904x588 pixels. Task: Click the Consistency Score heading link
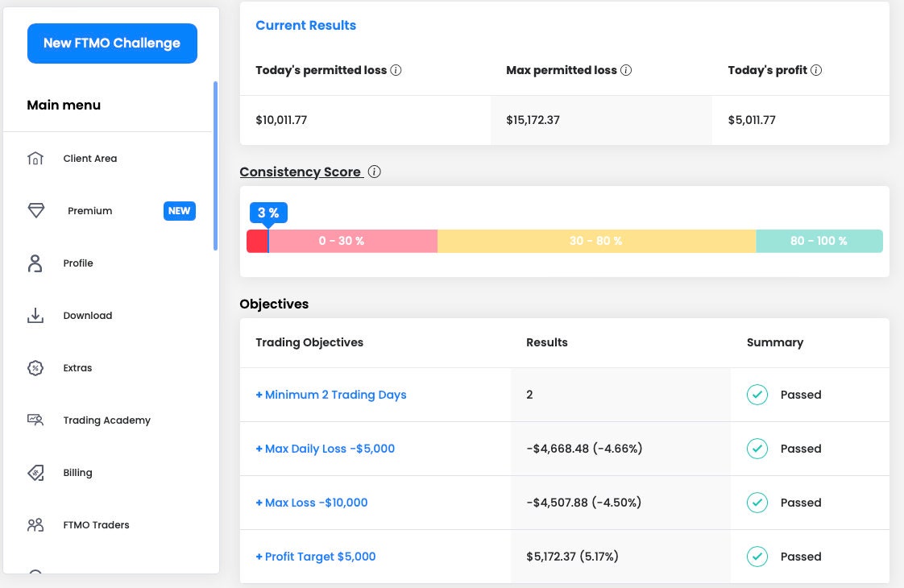301,172
